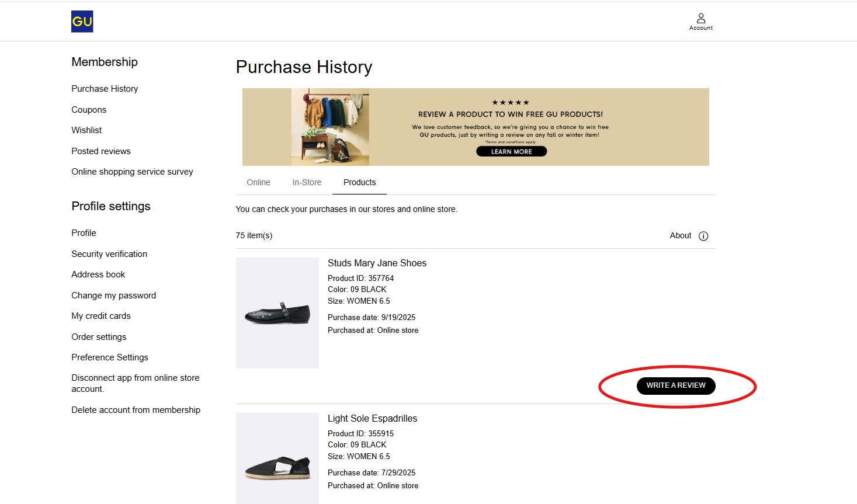Open Security verification settings

tap(109, 254)
